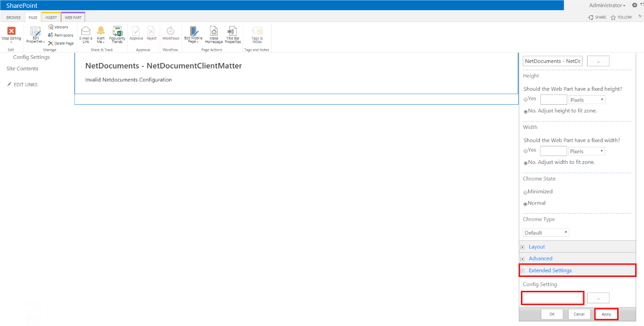Viewport: 644px width, 326px height.
Task: Click the Invalid Netdocuments Configuration message
Action: click(129, 80)
